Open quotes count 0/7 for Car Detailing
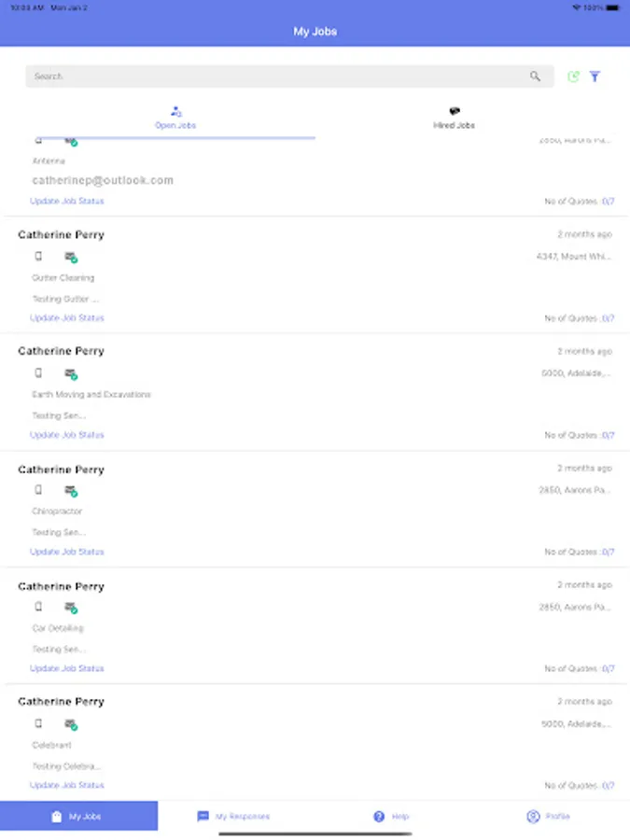 607,669
